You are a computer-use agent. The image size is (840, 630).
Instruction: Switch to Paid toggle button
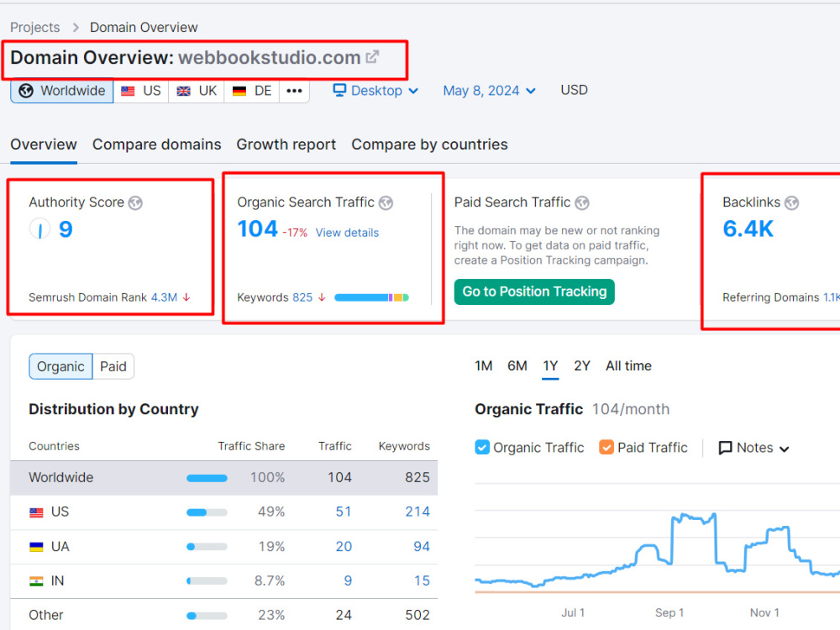coord(113,366)
